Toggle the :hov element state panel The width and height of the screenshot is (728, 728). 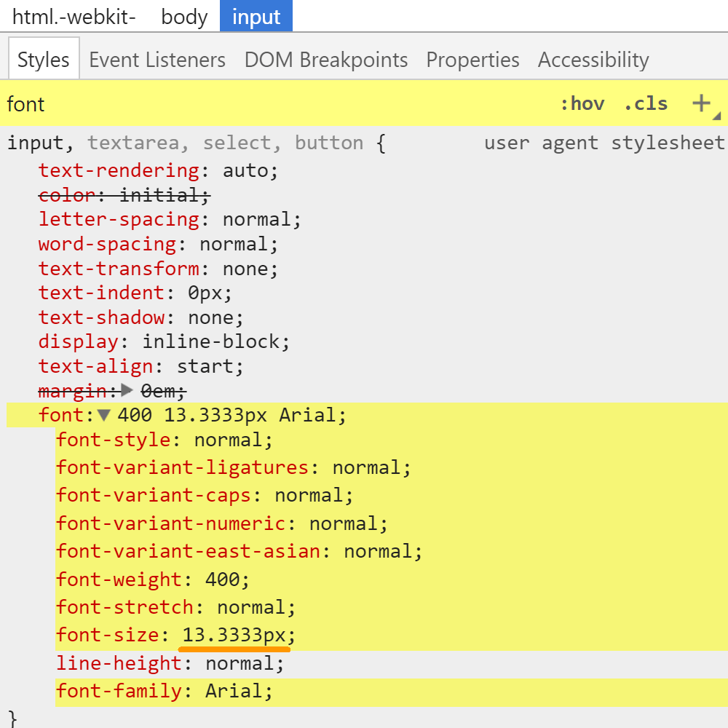582,103
